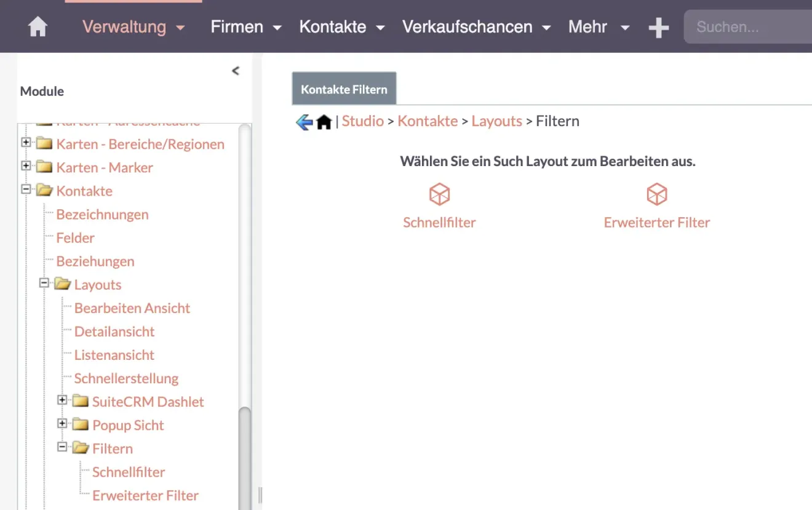Screen dimensions: 812x510
Task: Select the Kontakte Filtern tab
Action: 344,89
